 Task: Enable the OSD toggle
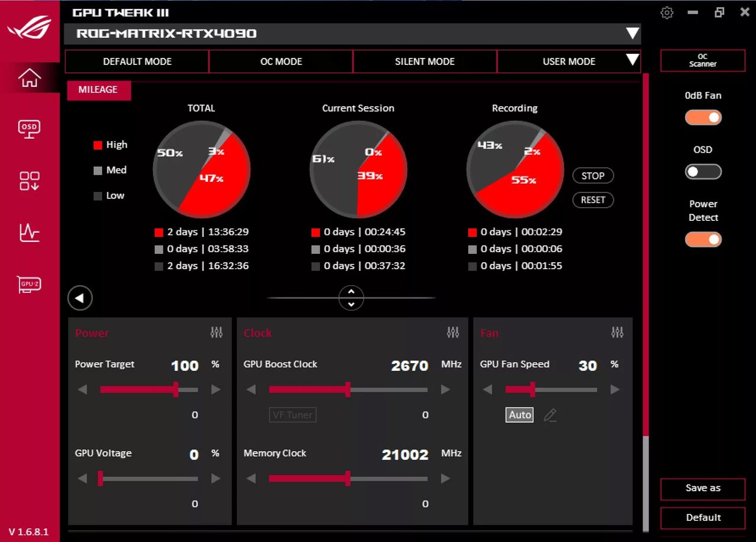click(x=703, y=172)
